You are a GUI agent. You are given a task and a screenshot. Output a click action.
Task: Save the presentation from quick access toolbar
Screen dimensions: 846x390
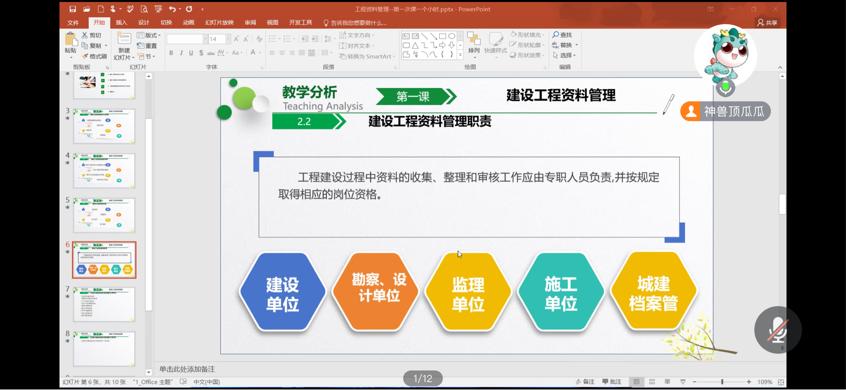pos(73,9)
